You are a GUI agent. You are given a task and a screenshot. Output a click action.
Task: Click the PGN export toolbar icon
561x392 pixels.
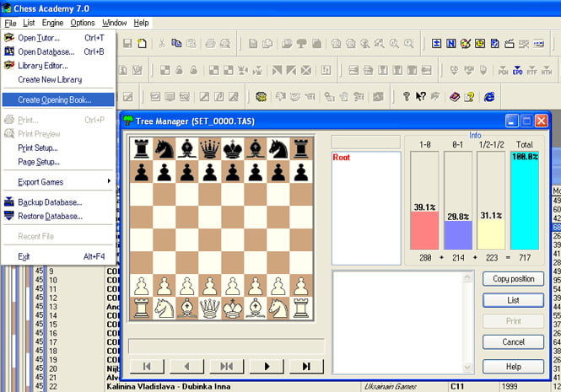(x=503, y=70)
